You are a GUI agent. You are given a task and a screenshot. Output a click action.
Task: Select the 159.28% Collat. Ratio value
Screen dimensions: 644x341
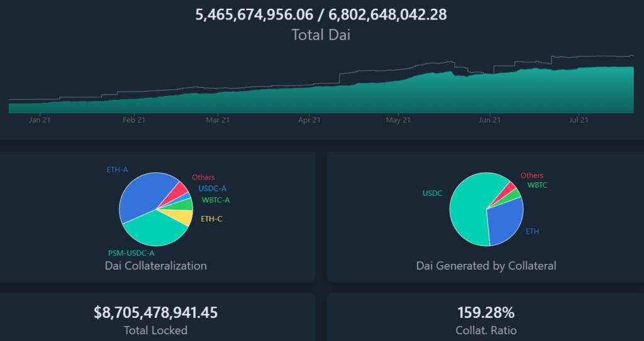[486, 312]
